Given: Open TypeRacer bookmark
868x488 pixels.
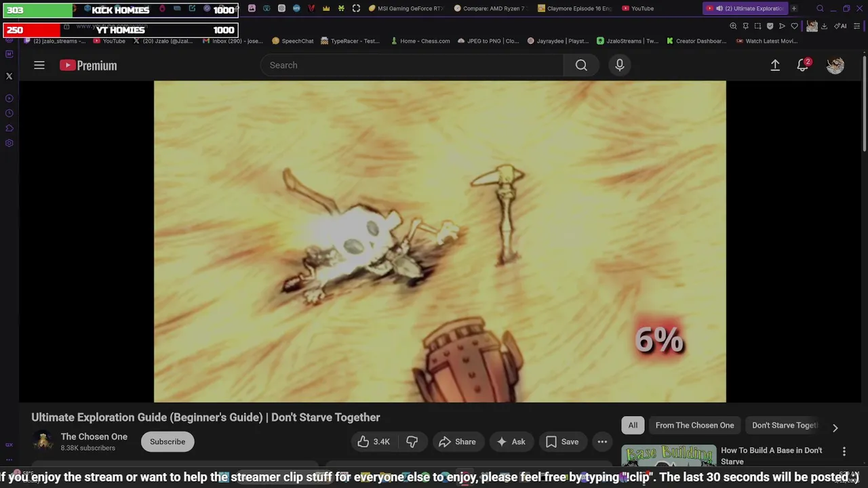Looking at the screenshot, I should pos(351,41).
